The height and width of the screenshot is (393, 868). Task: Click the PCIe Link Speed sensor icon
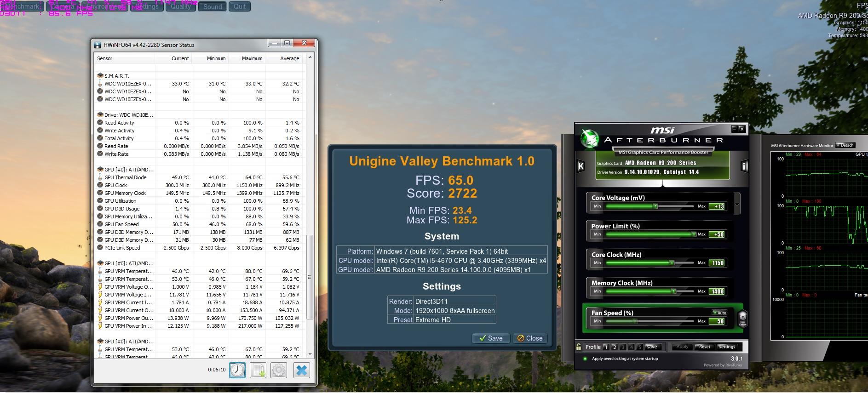point(100,248)
